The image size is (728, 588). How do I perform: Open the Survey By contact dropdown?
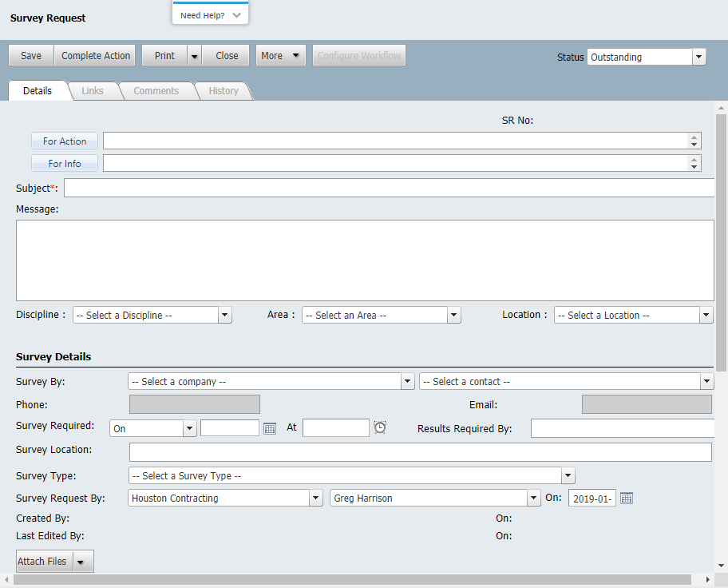(566, 382)
